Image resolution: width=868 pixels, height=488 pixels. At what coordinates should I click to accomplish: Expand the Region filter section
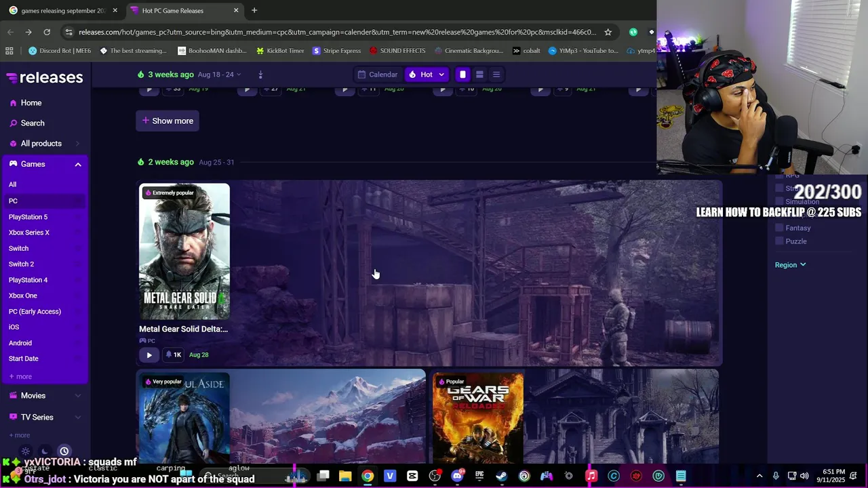click(x=791, y=265)
